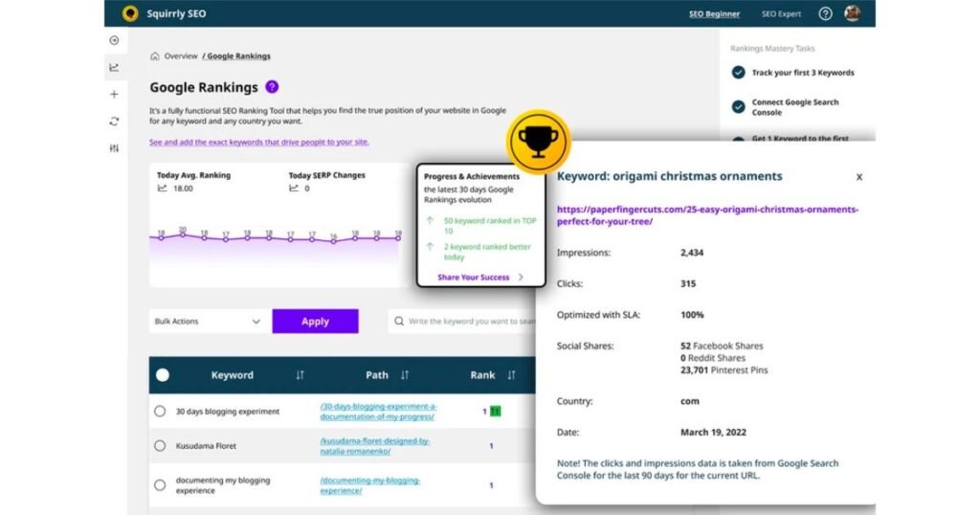
Task: Click Connect Google Search Console checkmark
Action: coord(738,107)
